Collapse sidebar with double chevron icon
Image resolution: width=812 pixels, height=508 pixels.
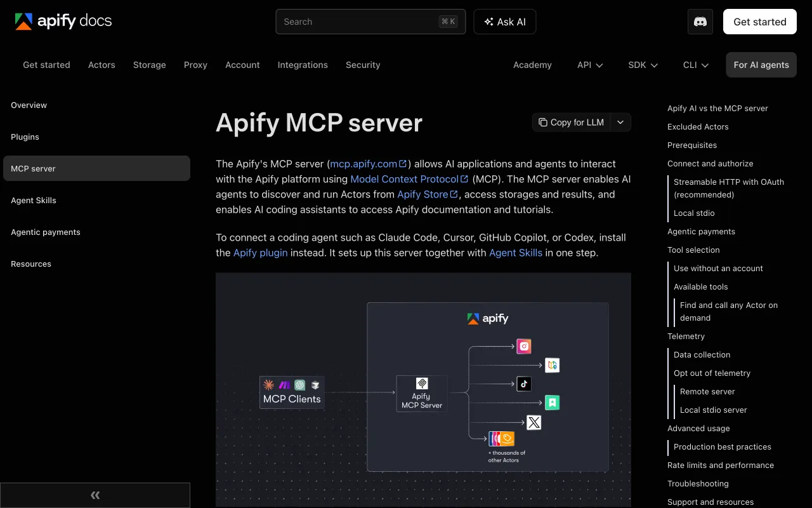tap(95, 495)
